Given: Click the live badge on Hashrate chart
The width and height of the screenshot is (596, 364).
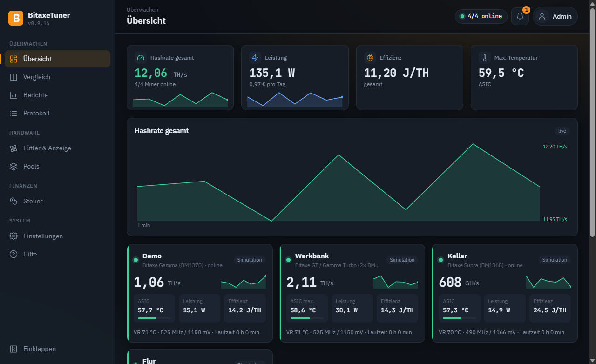Looking at the screenshot, I should click(x=562, y=131).
